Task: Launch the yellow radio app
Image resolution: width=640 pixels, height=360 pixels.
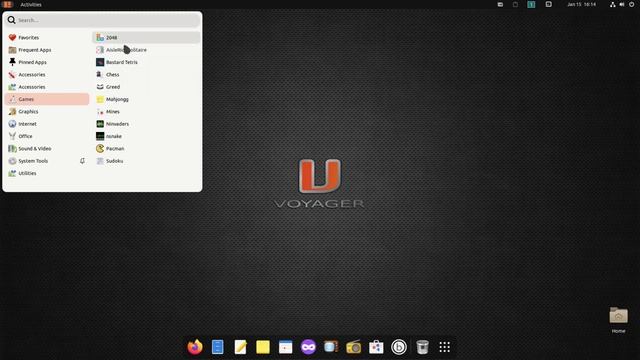Action: 353,347
